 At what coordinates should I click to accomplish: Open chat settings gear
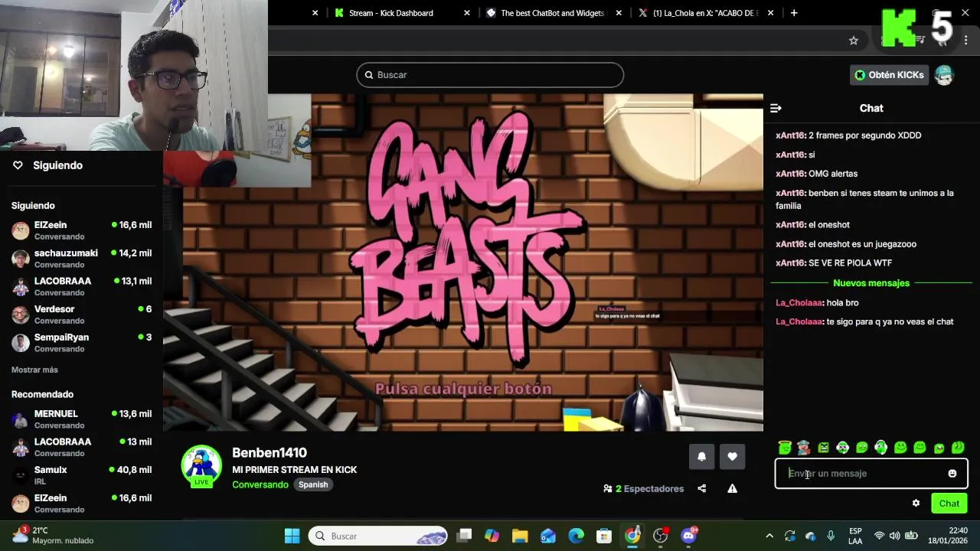point(916,503)
